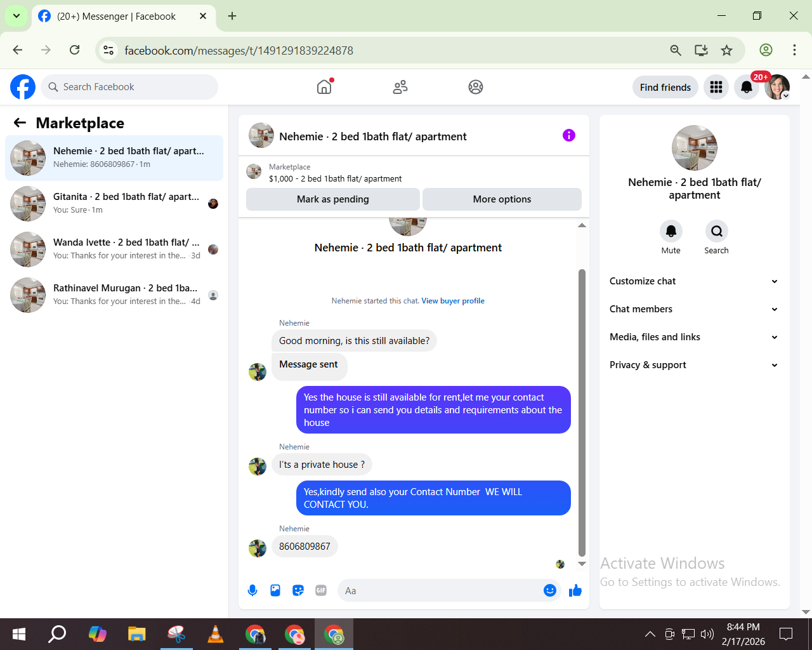Open the Friends icon in top navigation
Screen dimensions: 812x650
(400, 87)
